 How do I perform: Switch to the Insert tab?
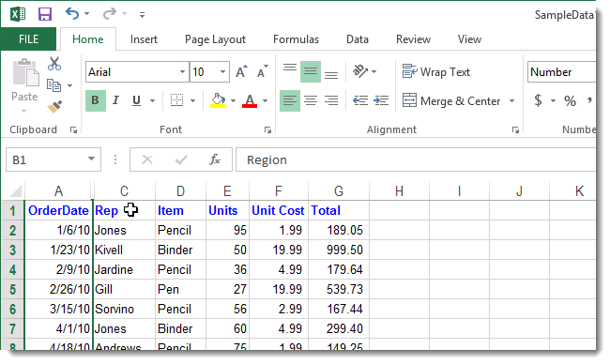click(144, 39)
